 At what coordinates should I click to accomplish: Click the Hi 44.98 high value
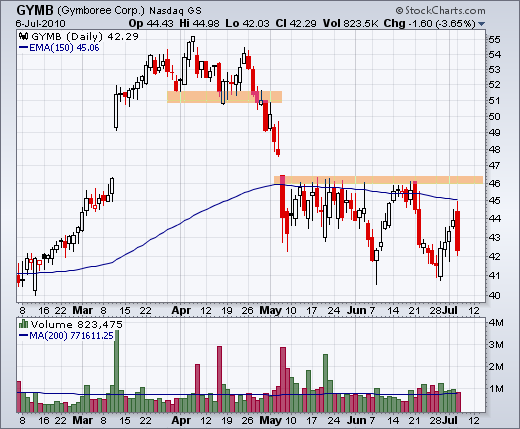click(x=199, y=23)
